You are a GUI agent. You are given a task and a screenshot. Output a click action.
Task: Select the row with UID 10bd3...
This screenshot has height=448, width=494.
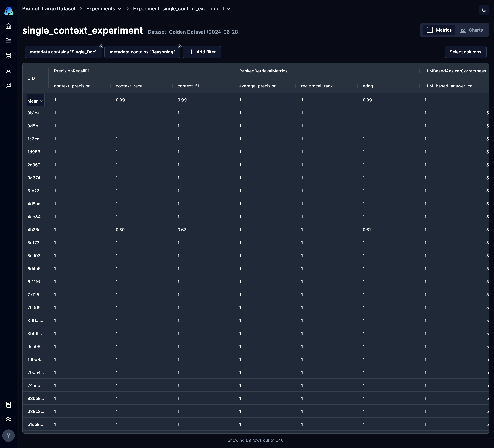pyautogui.click(x=256, y=359)
